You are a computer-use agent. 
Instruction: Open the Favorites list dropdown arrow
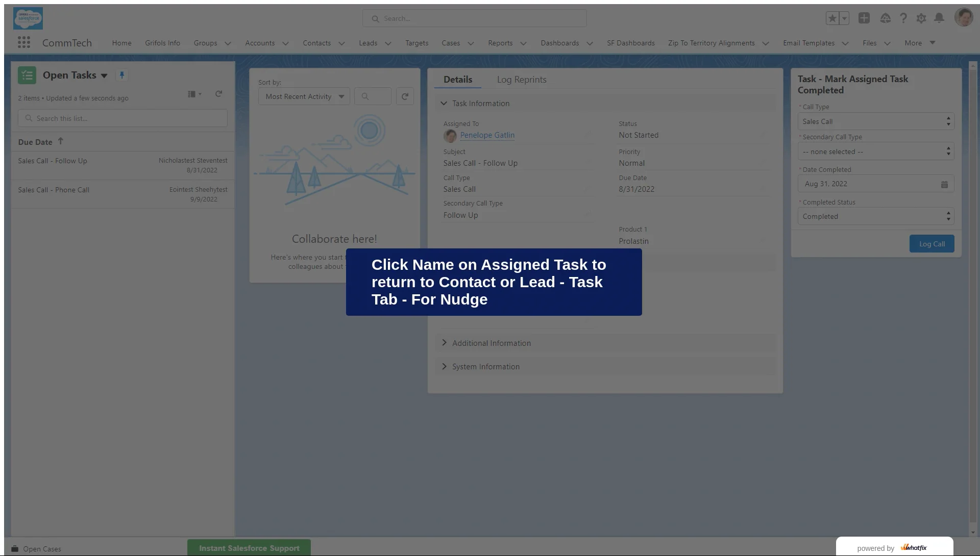(844, 18)
